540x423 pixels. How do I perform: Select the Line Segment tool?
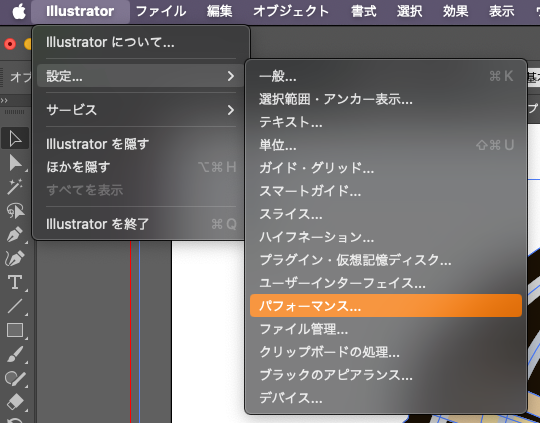pyautogui.click(x=15, y=306)
